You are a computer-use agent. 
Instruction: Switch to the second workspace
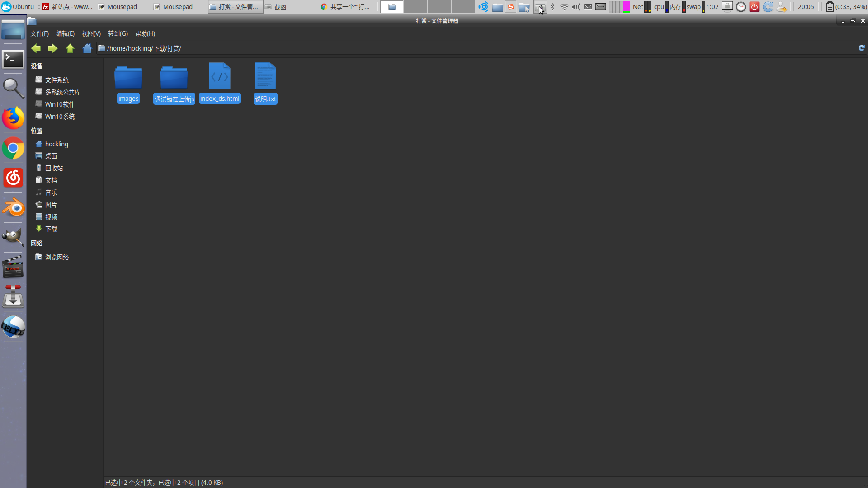pos(415,7)
